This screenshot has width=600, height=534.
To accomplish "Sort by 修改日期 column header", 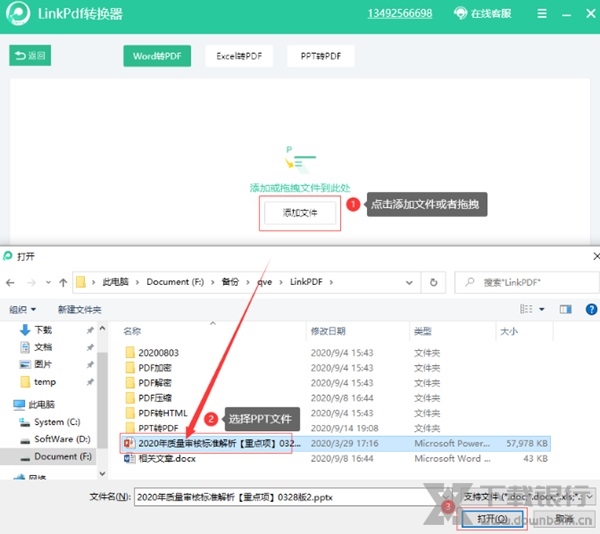I will click(x=328, y=331).
